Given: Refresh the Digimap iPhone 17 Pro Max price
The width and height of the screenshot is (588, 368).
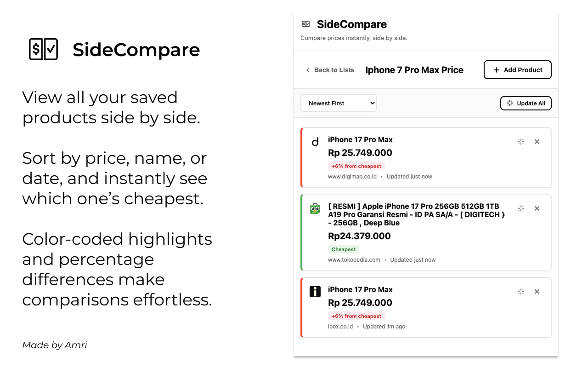Looking at the screenshot, I should [520, 142].
